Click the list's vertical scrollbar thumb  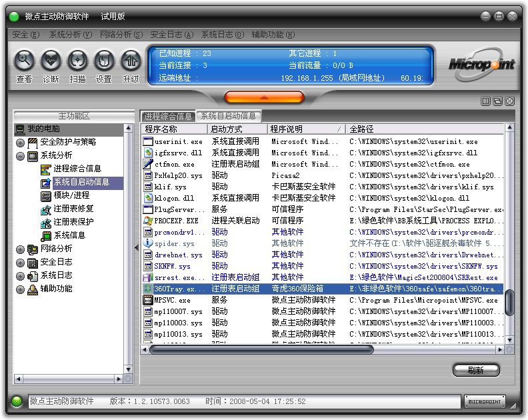[510, 303]
